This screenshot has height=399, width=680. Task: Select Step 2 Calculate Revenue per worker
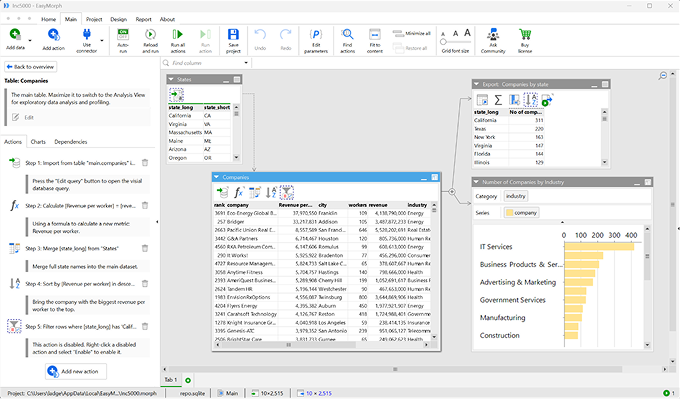pos(80,206)
